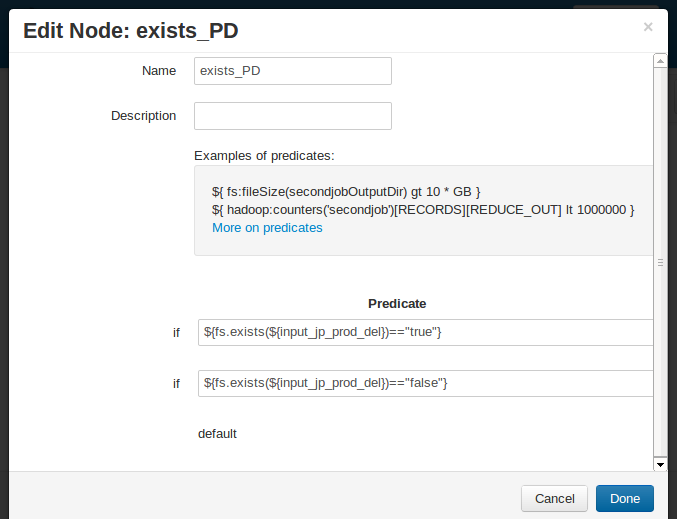Open the More on predicates link
This screenshot has height=519, width=677.
click(x=267, y=228)
